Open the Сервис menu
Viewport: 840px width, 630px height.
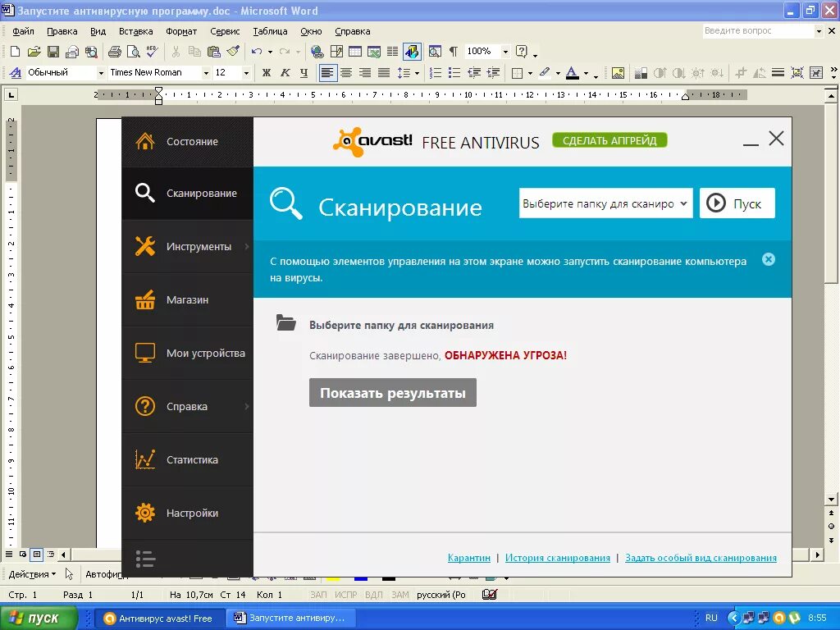tap(225, 31)
